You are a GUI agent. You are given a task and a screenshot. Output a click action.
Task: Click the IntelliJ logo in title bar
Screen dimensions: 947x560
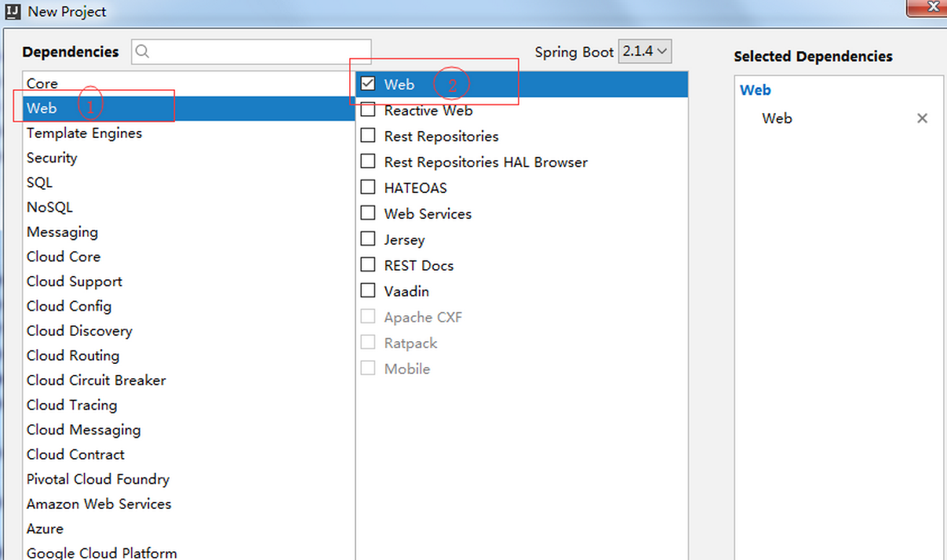[x=13, y=11]
